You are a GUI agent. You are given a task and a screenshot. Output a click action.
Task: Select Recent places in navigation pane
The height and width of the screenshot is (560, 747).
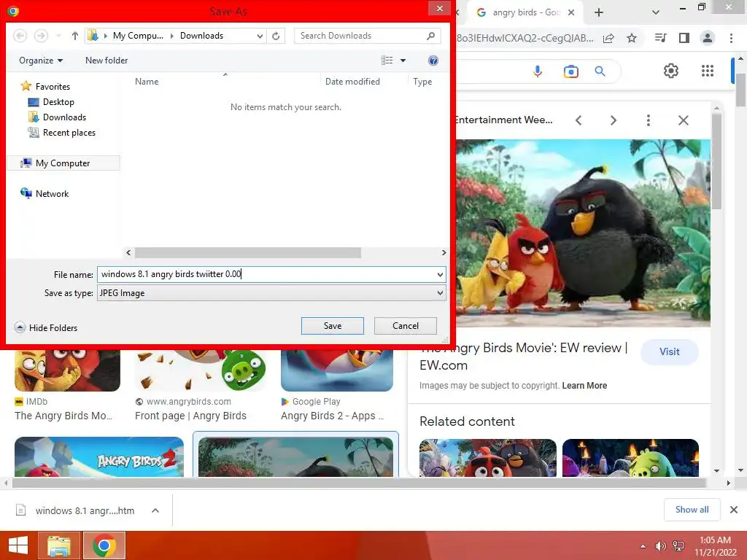(62, 133)
